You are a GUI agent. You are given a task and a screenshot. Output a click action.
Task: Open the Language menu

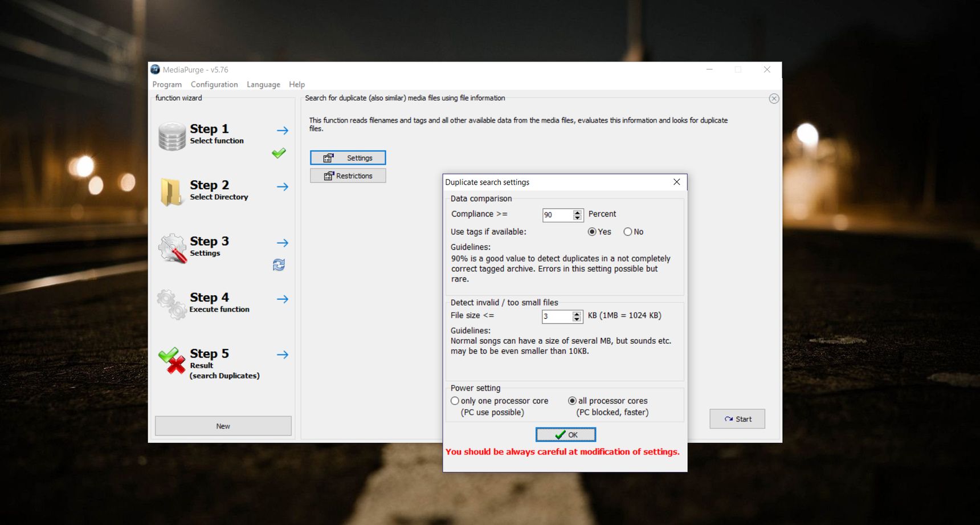pyautogui.click(x=263, y=84)
